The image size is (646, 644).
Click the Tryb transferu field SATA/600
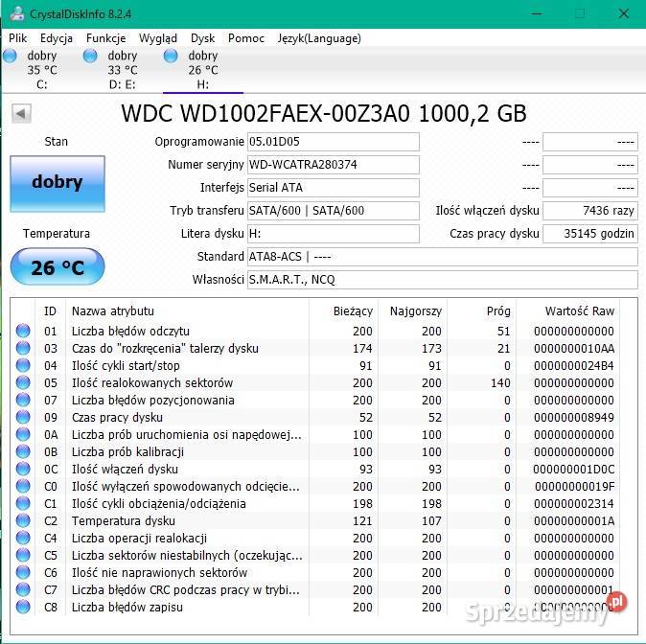pos(333,211)
